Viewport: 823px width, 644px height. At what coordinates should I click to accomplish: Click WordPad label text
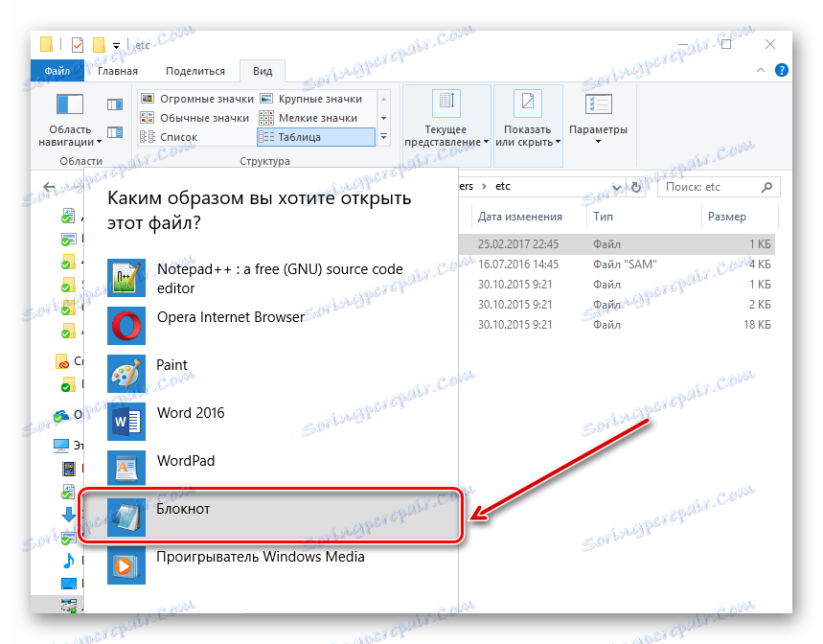186,461
